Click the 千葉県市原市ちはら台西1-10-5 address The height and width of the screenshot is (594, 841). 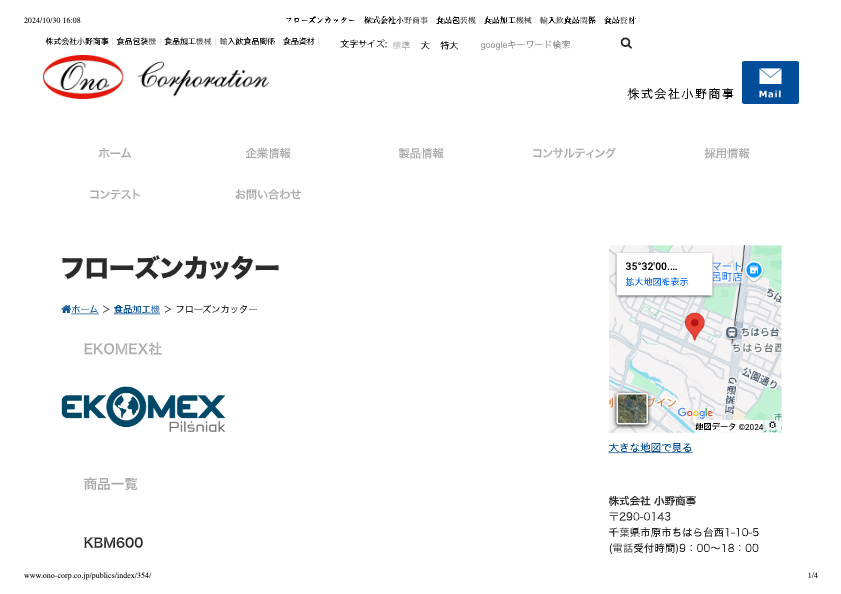pos(684,532)
